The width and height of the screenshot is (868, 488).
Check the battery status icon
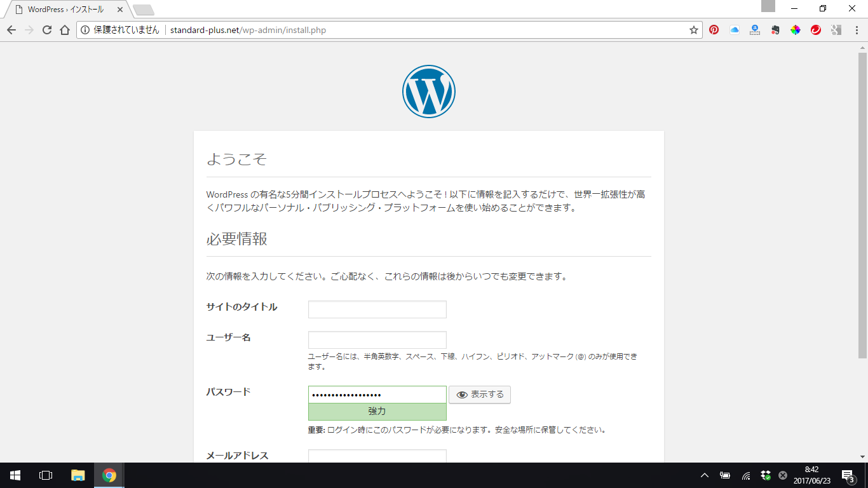[x=725, y=475]
